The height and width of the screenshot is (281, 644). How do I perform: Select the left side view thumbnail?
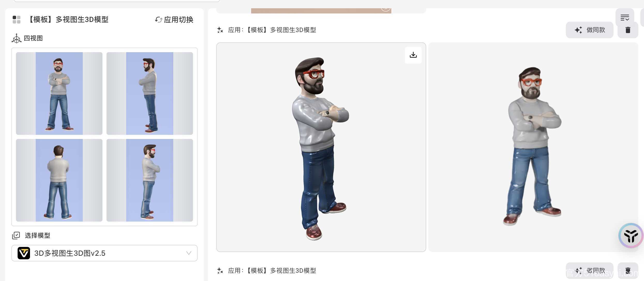(x=150, y=93)
